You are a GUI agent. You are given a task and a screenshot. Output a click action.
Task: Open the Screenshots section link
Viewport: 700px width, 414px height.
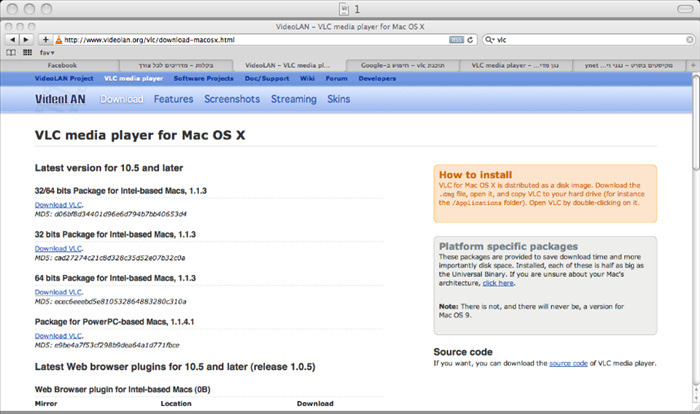(x=232, y=99)
